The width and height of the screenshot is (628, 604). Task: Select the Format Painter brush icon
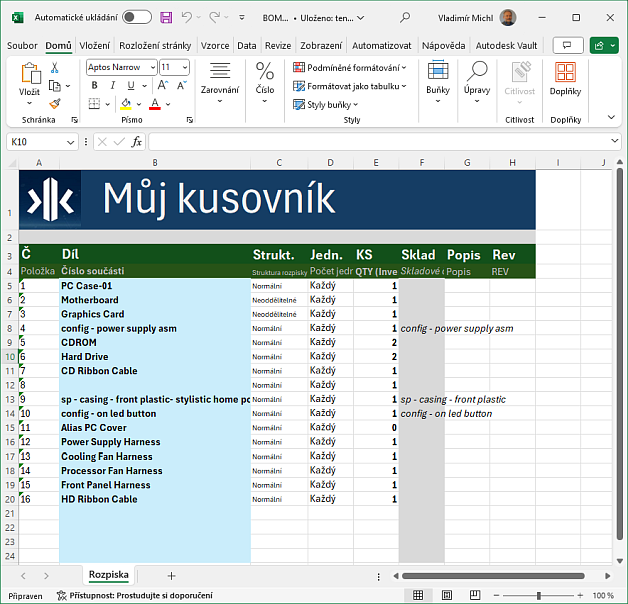click(55, 103)
